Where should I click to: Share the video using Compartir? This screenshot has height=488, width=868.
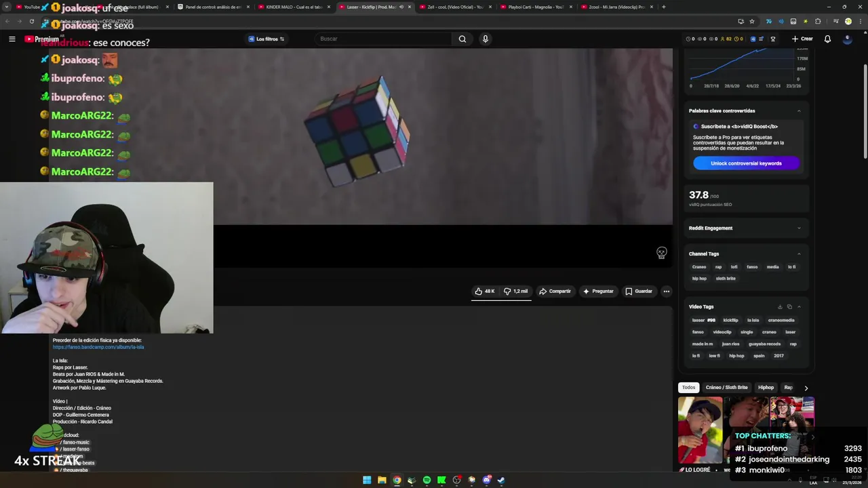click(555, 291)
